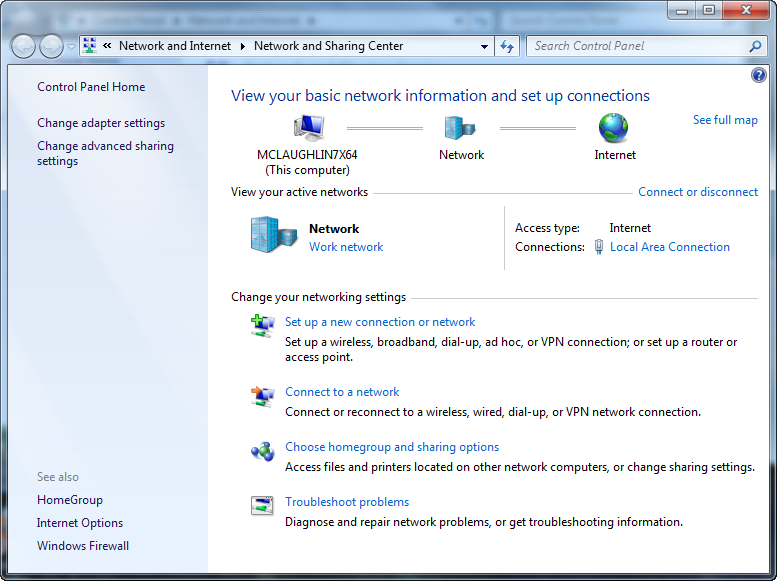
Task: Open Set up a new connection or network
Action: (380, 322)
